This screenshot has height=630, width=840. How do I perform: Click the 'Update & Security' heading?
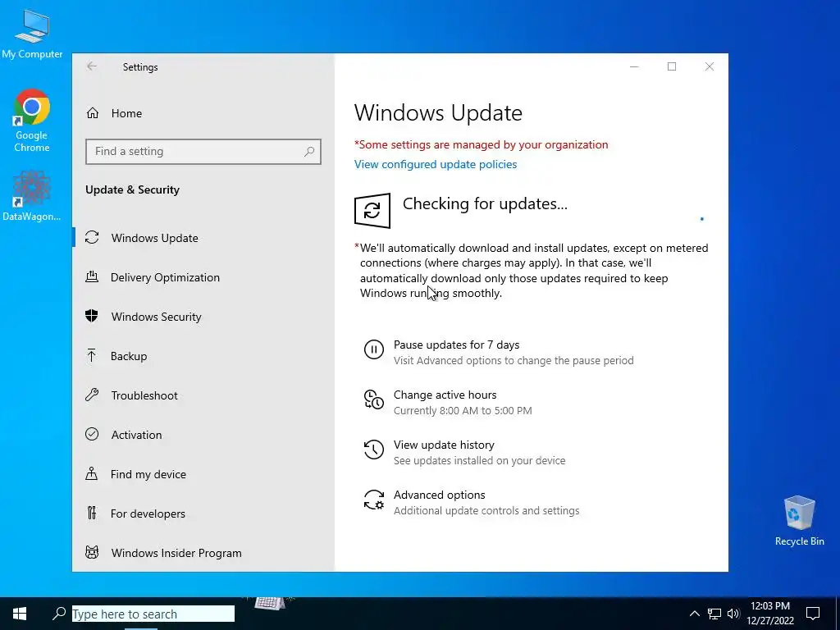[132, 189]
